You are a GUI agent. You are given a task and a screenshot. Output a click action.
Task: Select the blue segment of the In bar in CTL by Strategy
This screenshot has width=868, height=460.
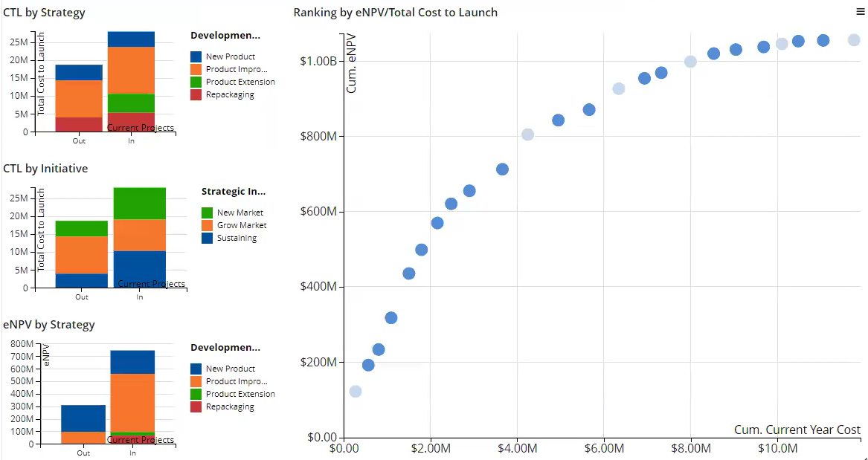point(131,39)
